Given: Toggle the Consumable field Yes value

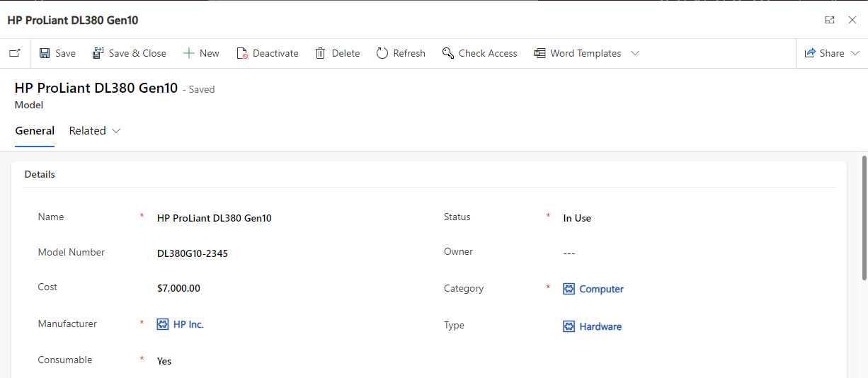Looking at the screenshot, I should [164, 361].
